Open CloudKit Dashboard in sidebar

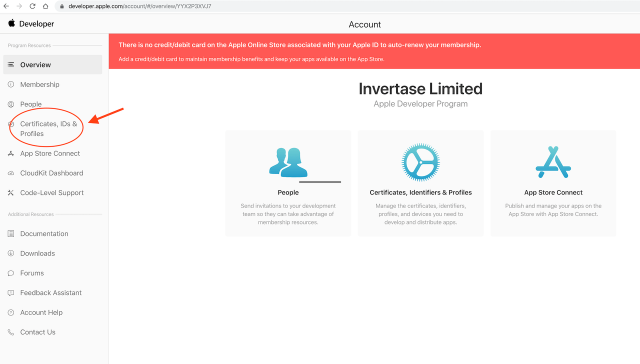[51, 173]
